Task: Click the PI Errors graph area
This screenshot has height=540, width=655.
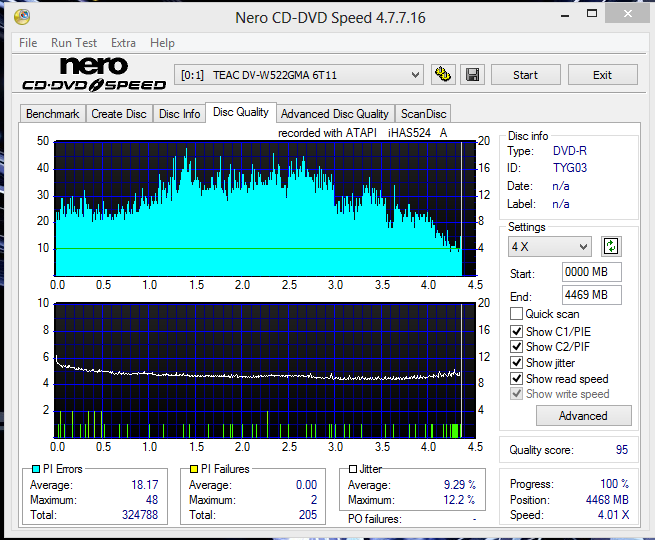Action: coord(265,208)
